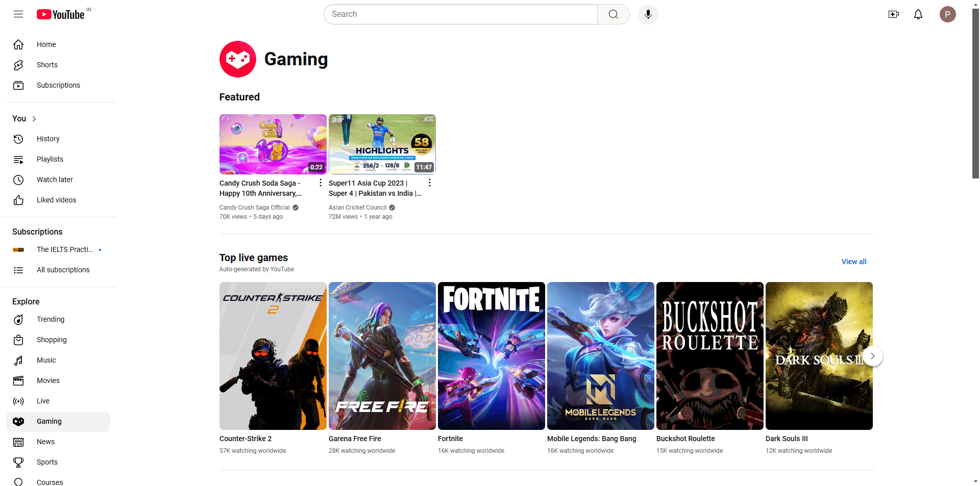Image resolution: width=980 pixels, height=486 pixels.
Task: Click into the Search input field
Action: click(460, 14)
